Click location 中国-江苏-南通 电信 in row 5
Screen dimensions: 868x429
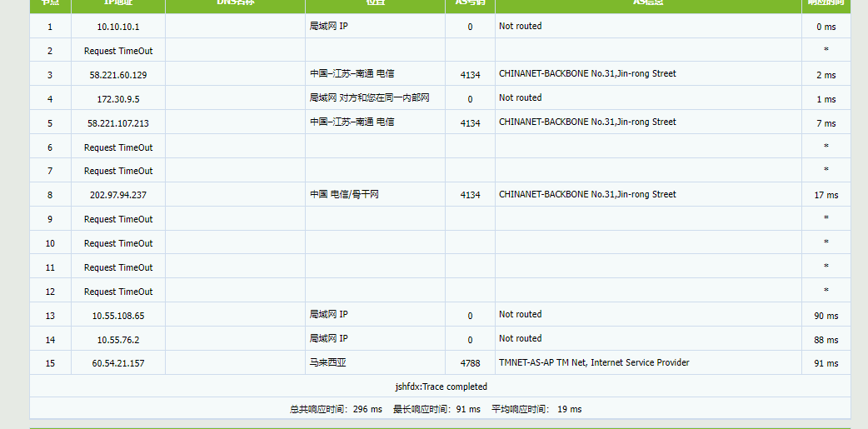click(x=352, y=122)
